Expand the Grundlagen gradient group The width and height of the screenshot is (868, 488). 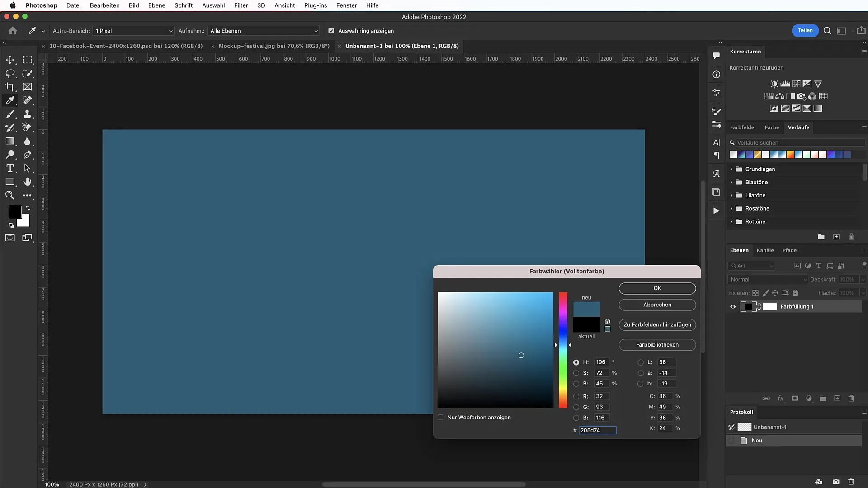pos(731,169)
